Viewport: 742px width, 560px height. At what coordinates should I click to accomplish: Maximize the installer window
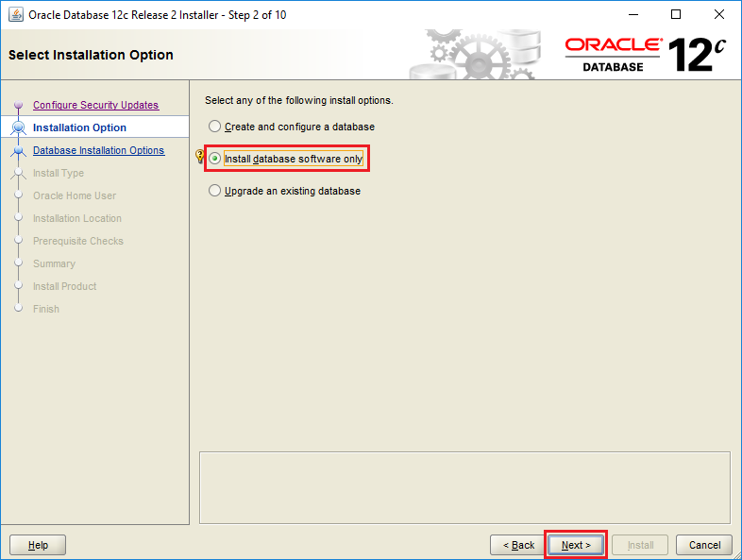(676, 15)
